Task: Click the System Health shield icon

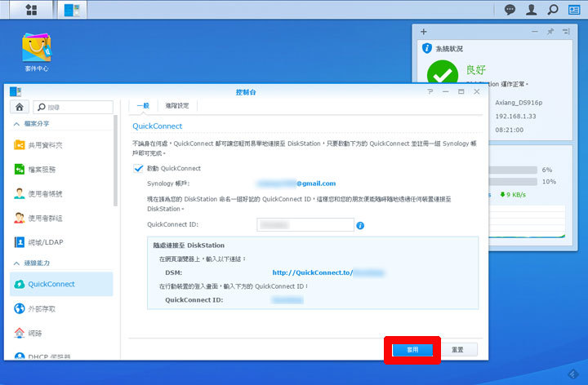Action: tap(427, 48)
